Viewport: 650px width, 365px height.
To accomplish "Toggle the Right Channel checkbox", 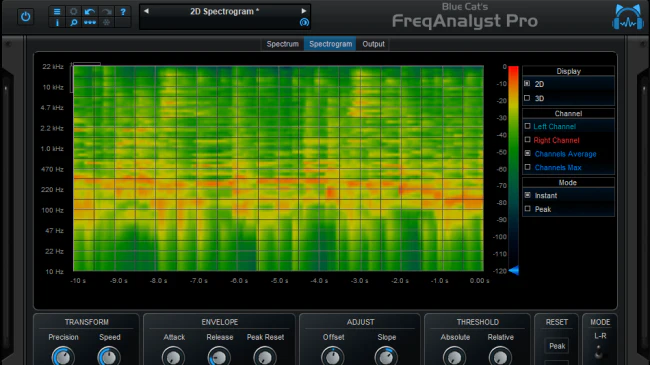I will pos(527,140).
